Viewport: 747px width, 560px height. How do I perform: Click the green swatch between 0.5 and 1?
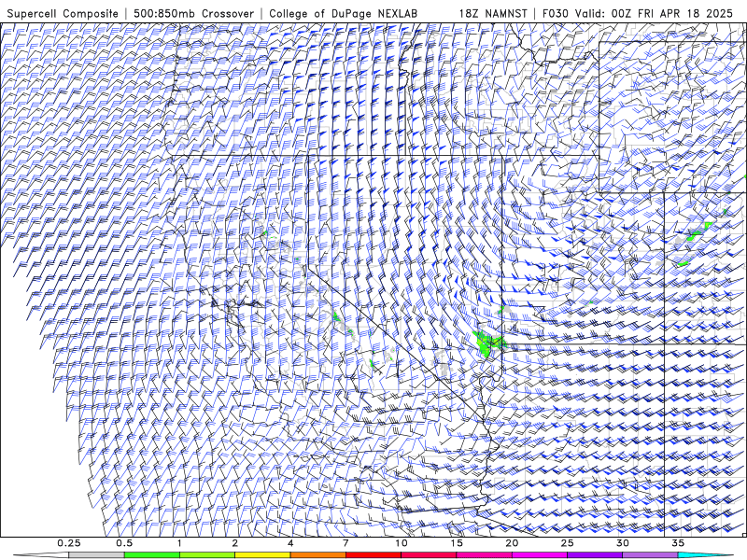click(151, 555)
